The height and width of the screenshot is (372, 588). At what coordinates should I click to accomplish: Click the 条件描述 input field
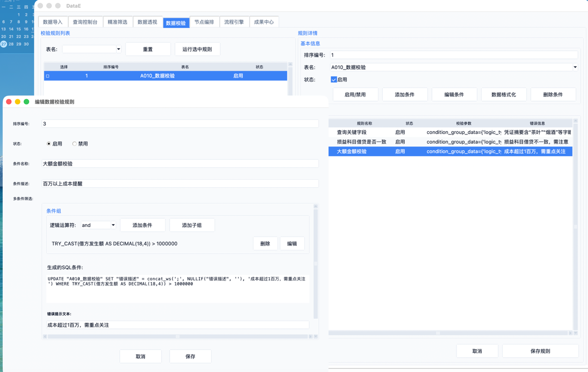pyautogui.click(x=180, y=184)
